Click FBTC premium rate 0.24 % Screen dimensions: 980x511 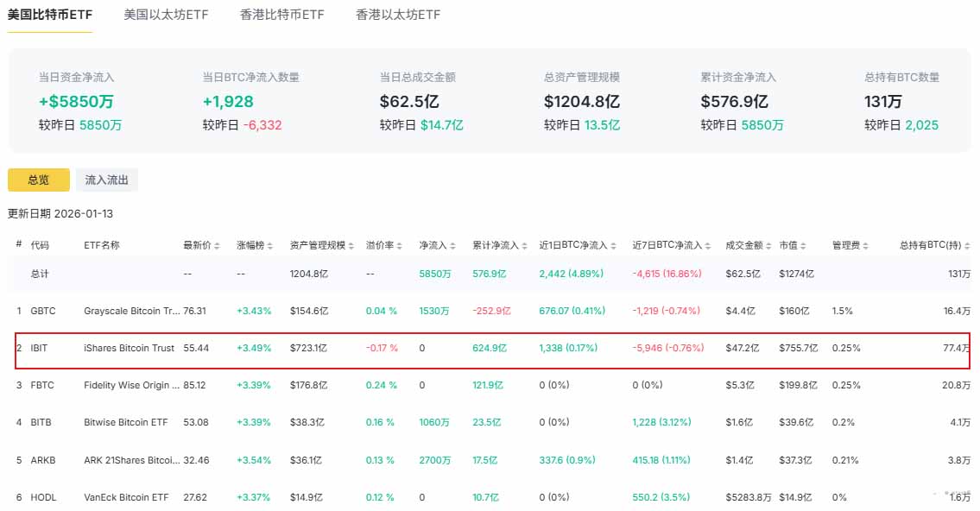pyautogui.click(x=382, y=385)
